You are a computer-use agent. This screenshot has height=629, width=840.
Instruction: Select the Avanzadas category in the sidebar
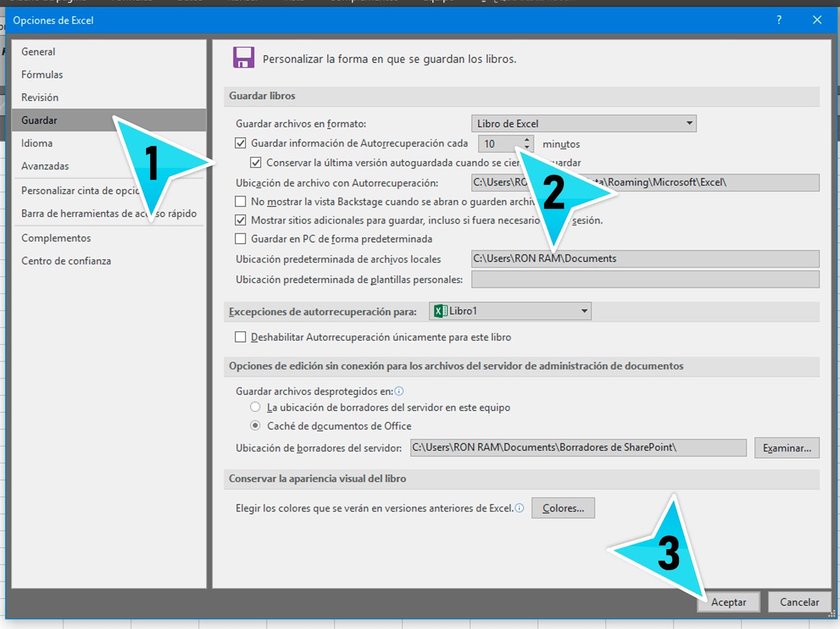click(x=45, y=166)
